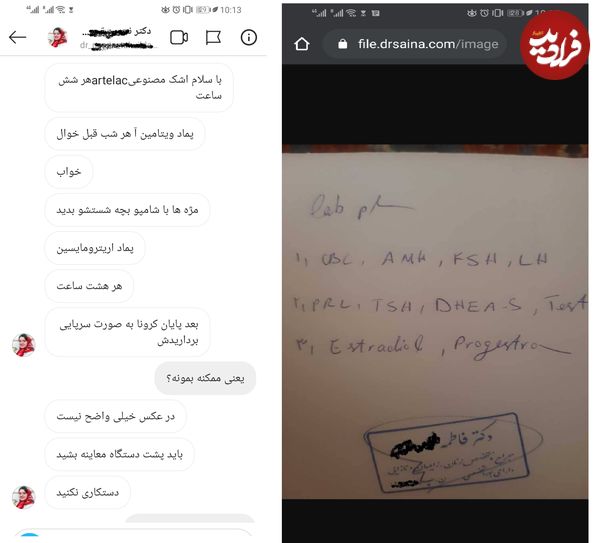The width and height of the screenshot is (600, 543).
Task: Tap the erythromycin ointment message bubble
Action: coord(95,248)
